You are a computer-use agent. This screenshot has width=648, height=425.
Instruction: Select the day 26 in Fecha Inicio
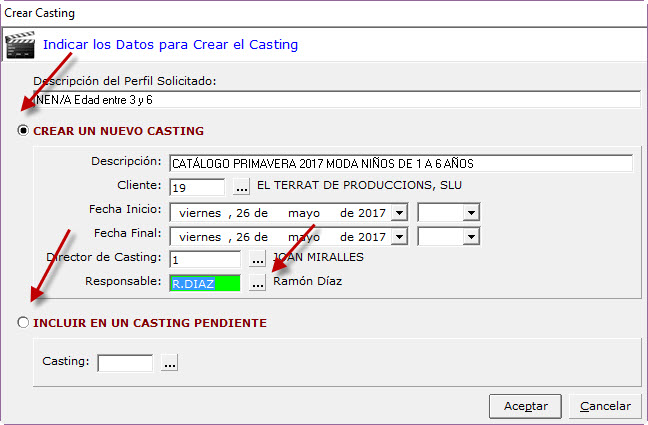click(243, 213)
